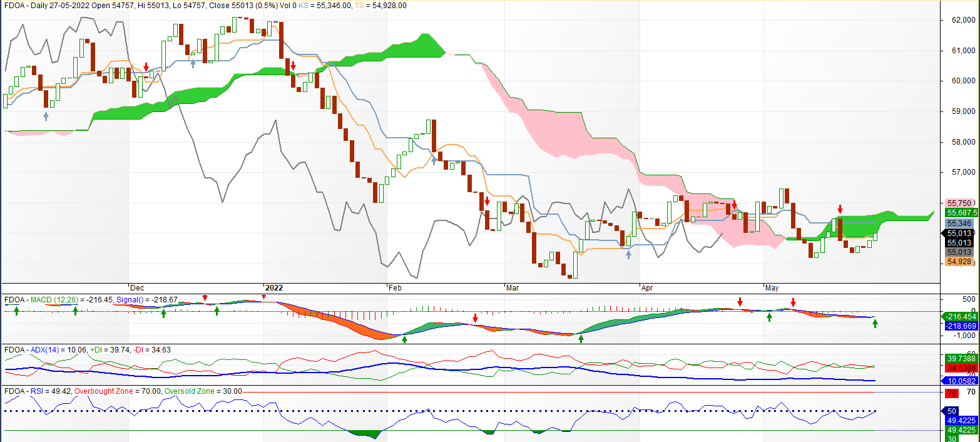Click the RSI = 49.42 pane title
980x442 pixels.
pos(37,391)
